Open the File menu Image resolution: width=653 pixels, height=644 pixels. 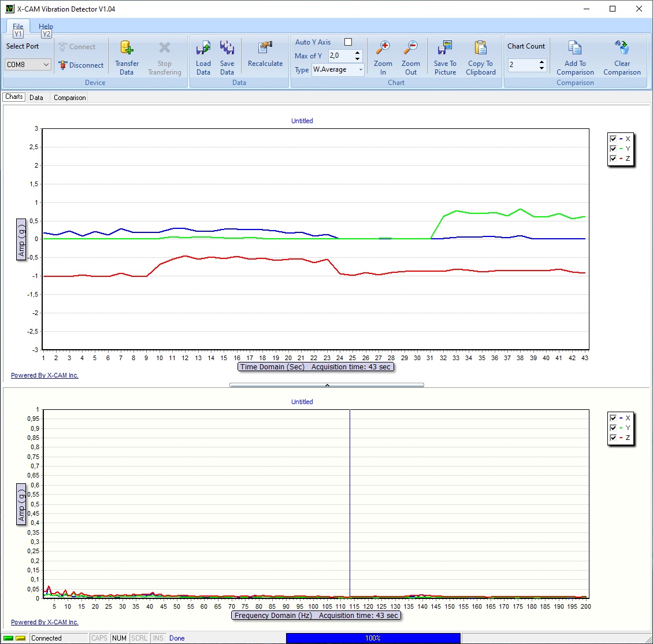point(18,26)
